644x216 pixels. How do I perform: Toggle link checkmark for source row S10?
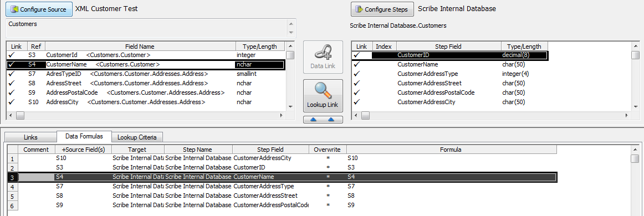[12, 102]
